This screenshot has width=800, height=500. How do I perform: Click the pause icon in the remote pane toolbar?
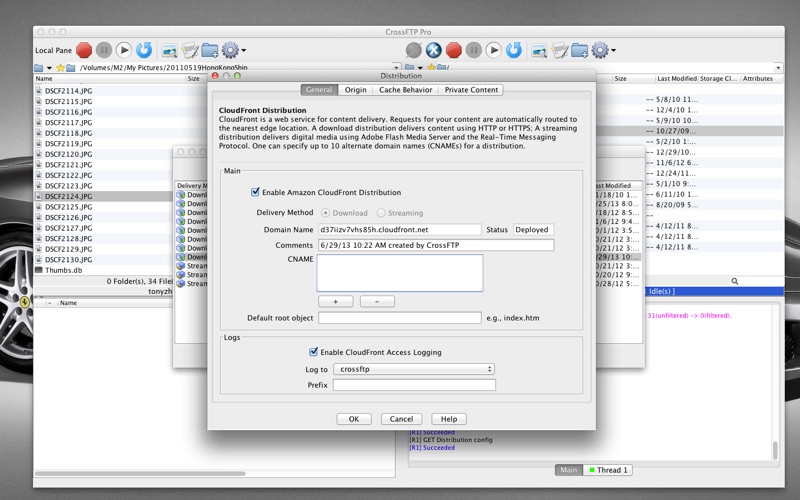coord(473,50)
